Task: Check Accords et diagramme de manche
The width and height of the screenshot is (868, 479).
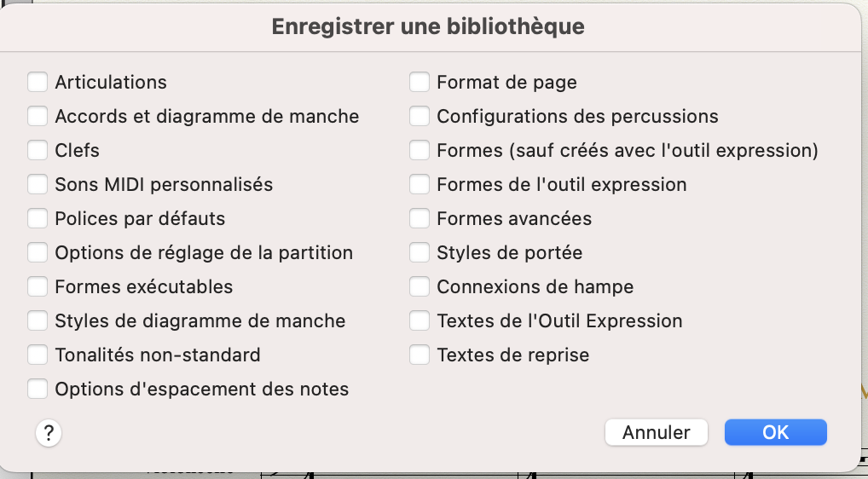Action: pos(38,117)
